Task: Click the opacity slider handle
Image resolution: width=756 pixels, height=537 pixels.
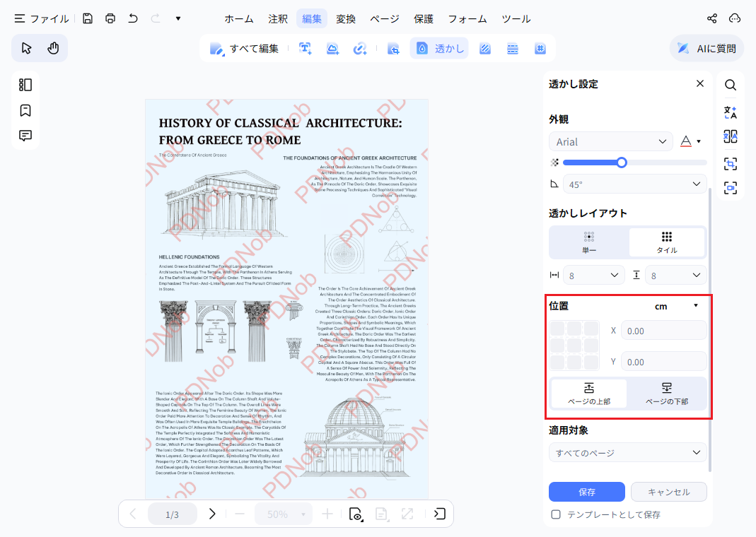Action: point(622,163)
